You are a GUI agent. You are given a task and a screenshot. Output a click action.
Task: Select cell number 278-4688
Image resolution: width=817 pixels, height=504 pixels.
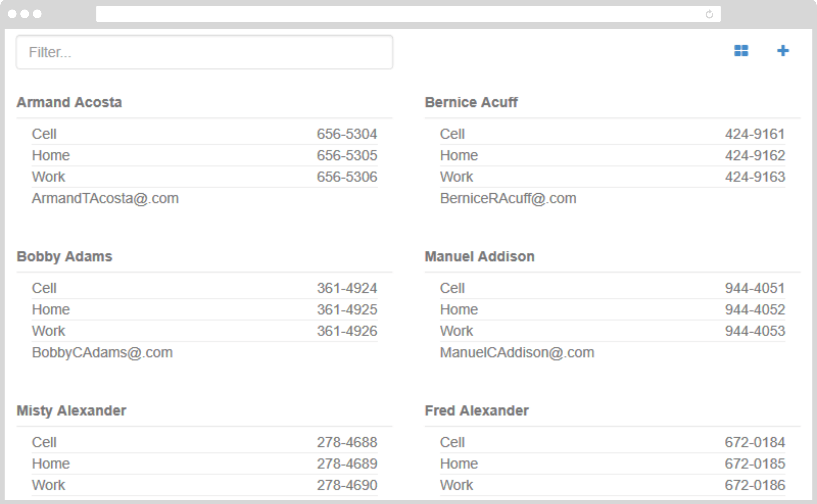click(x=347, y=442)
